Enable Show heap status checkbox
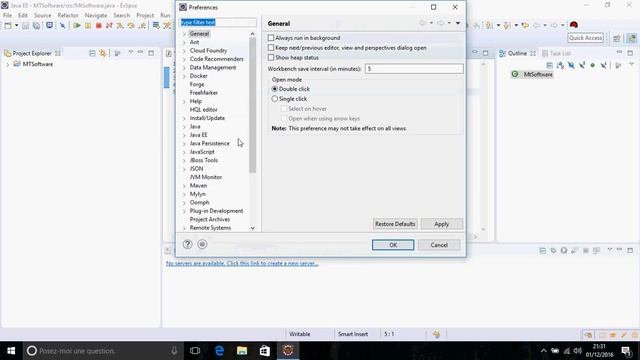This screenshot has width=640, height=360. pyautogui.click(x=271, y=58)
